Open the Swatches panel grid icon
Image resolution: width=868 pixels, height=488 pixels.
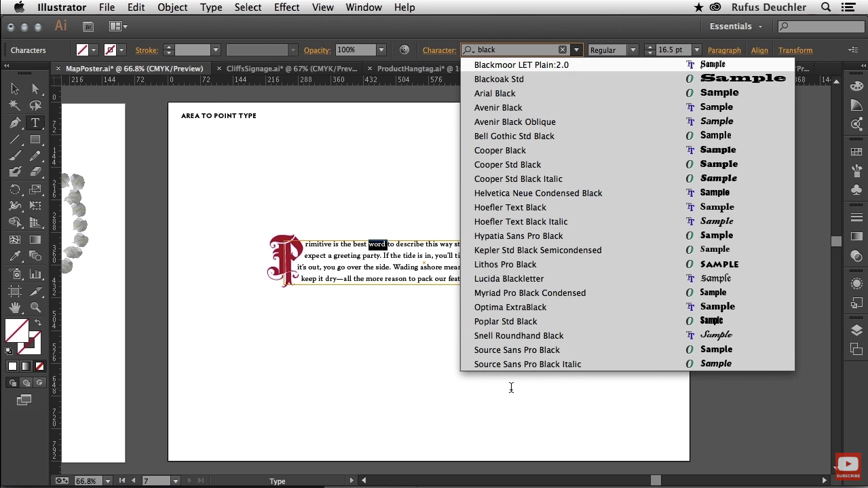(856, 151)
